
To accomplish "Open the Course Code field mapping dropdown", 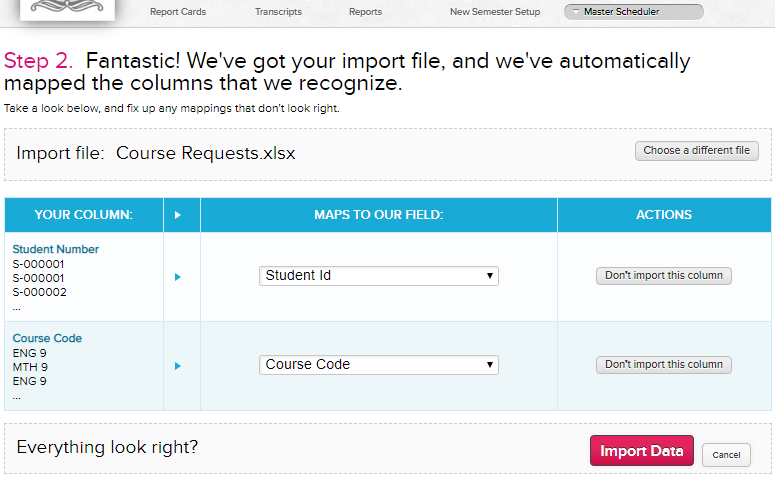I will point(379,365).
